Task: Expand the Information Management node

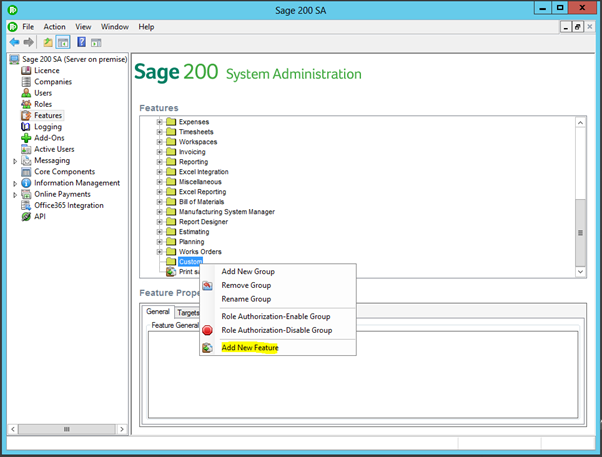Action: click(x=15, y=184)
